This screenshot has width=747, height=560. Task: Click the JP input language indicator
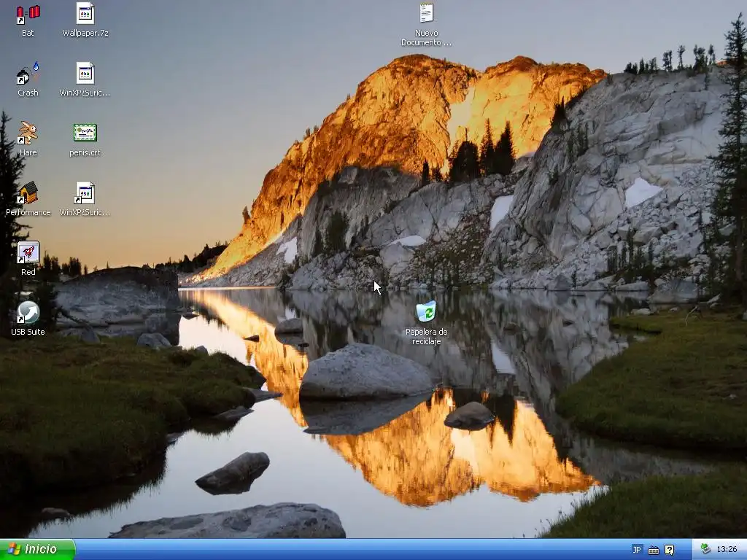coord(637,550)
